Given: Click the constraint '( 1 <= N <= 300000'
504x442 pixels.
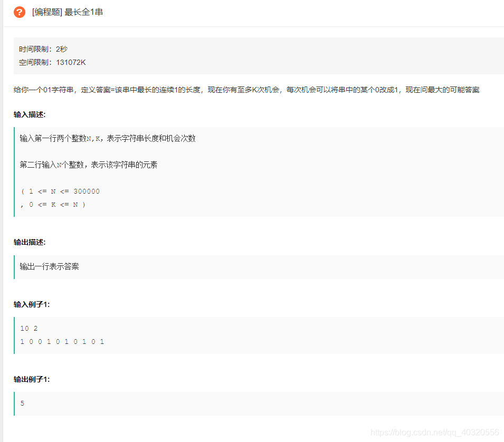Looking at the screenshot, I should [60, 191].
